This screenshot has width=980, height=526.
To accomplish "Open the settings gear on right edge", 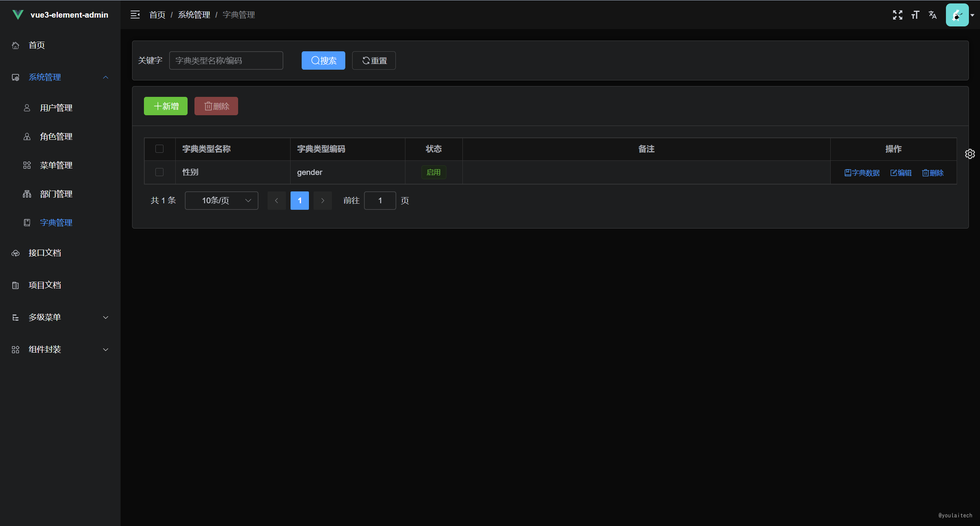I will point(970,154).
